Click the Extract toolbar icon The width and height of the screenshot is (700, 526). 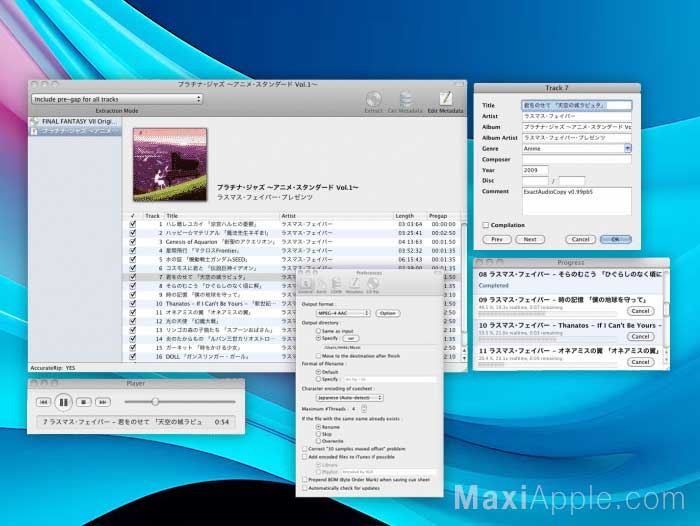click(374, 102)
